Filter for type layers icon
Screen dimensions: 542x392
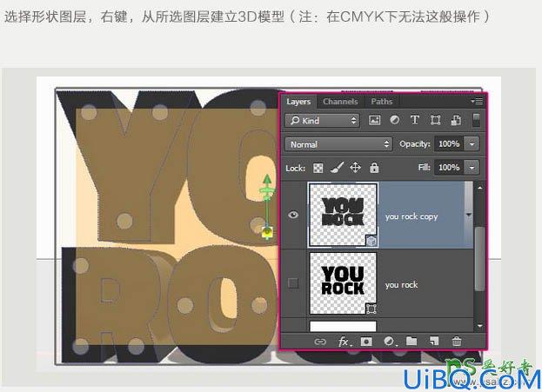(415, 120)
